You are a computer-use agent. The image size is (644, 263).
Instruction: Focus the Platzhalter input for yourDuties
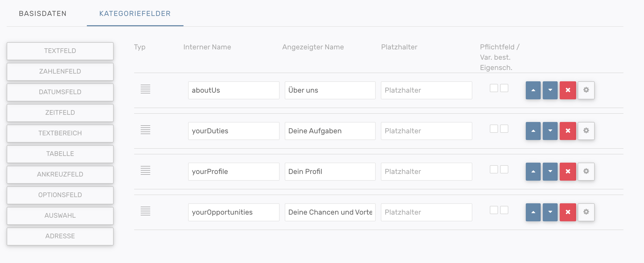[x=426, y=131]
